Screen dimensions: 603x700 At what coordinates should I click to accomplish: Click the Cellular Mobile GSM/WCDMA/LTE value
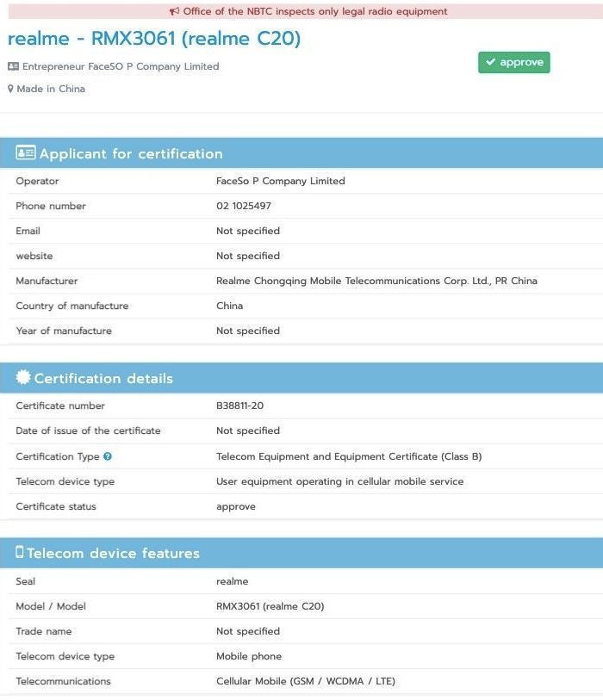click(x=306, y=681)
